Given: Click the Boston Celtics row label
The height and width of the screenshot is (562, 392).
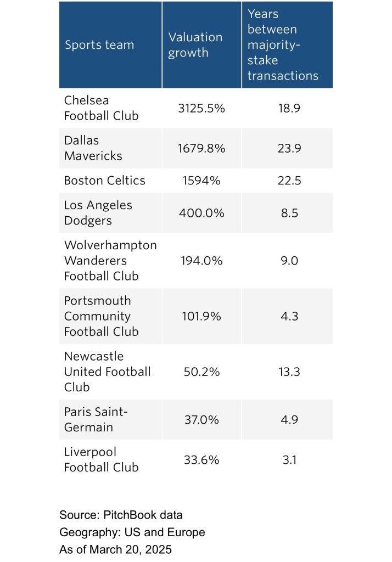Looking at the screenshot, I should (x=105, y=181).
